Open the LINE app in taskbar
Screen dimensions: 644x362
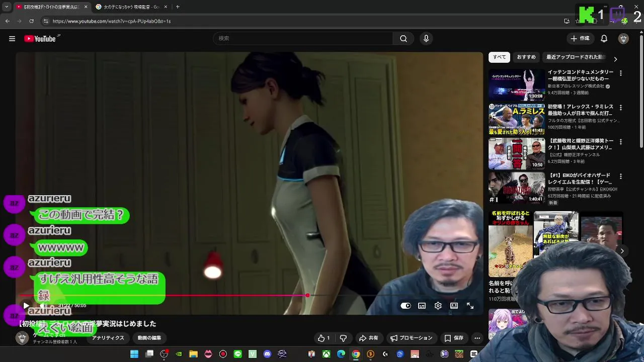pyautogui.click(x=237, y=354)
